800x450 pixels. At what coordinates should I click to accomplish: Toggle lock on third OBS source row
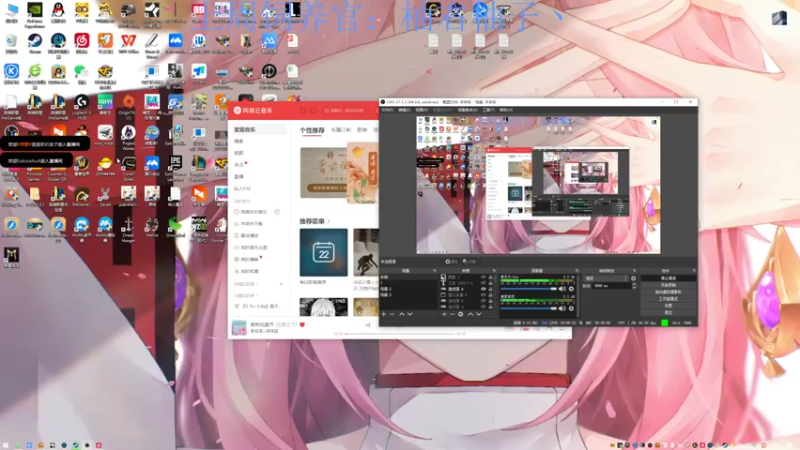[490, 289]
